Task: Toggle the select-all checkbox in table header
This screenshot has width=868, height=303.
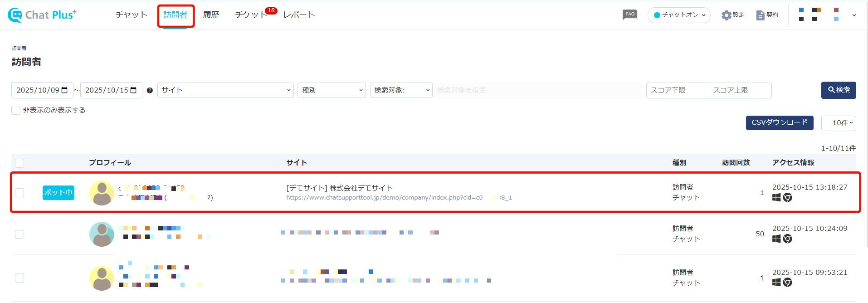Action: click(x=20, y=163)
